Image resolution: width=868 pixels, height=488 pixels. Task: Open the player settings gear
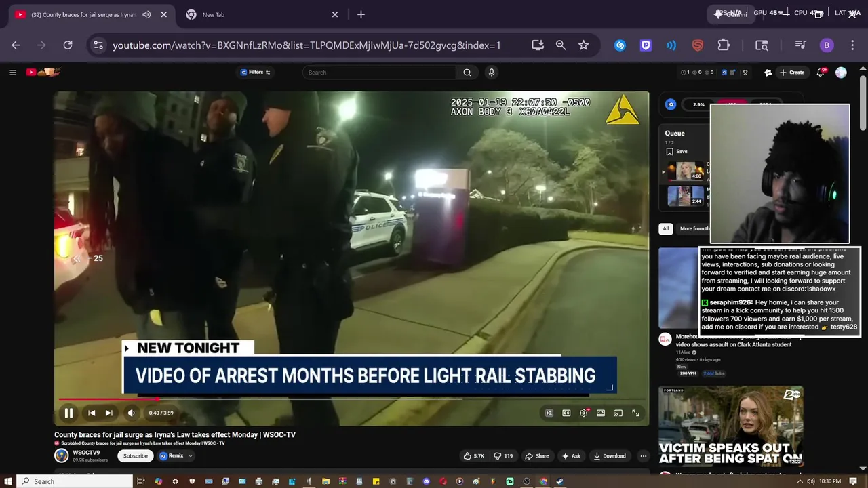(584, 413)
